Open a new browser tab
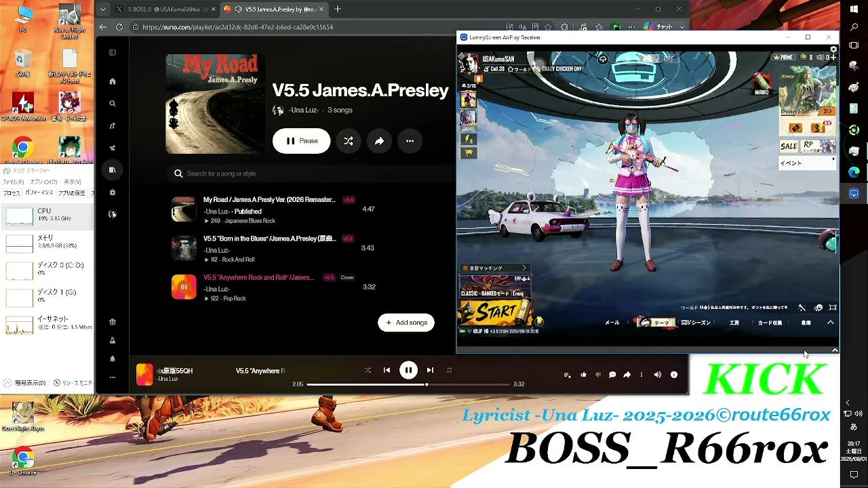868x488 pixels. click(x=338, y=9)
